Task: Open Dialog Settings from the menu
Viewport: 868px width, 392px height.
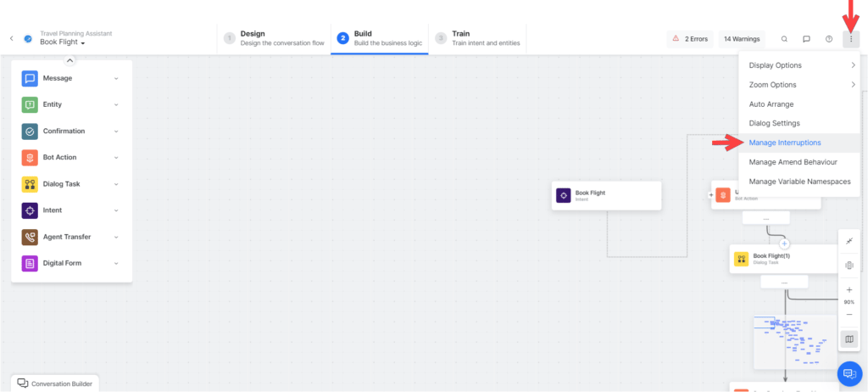Action: point(799,123)
